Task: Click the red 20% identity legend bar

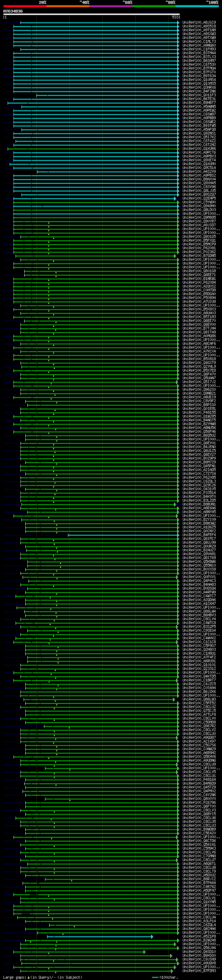Action: [25, 6]
